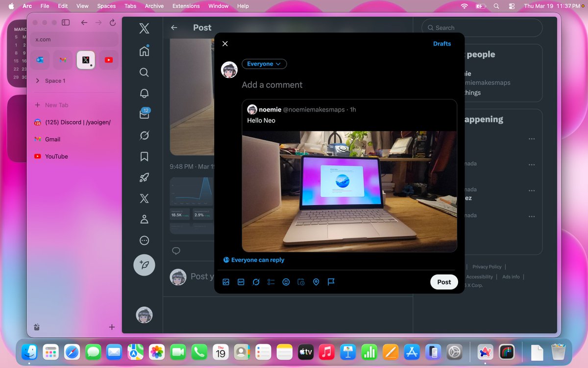Click the Grok circular icon in composer toolbar
The height and width of the screenshot is (368, 588).
point(256,282)
